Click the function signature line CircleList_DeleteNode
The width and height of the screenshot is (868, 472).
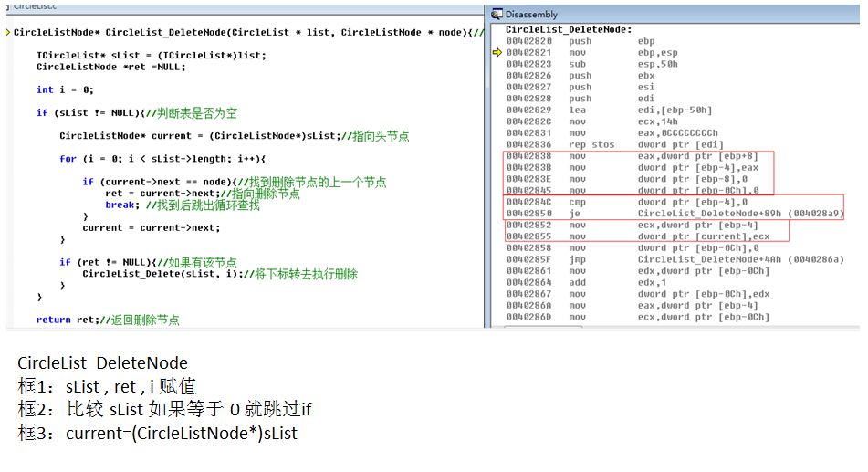pos(248,32)
